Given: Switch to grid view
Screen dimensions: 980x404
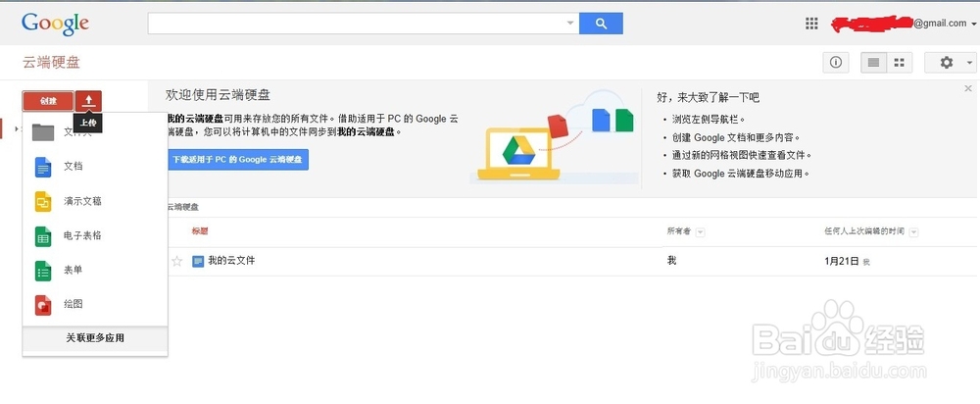Looking at the screenshot, I should click(x=900, y=63).
